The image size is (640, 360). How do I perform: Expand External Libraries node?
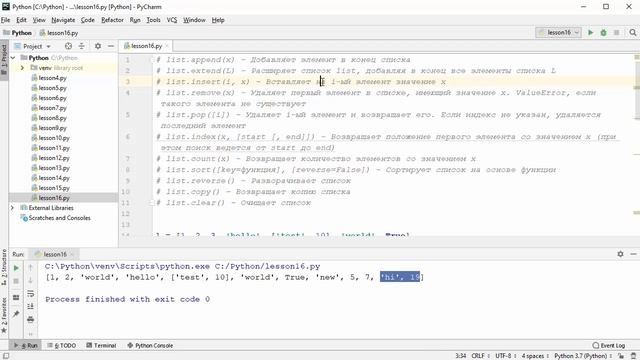pyautogui.click(x=12, y=208)
